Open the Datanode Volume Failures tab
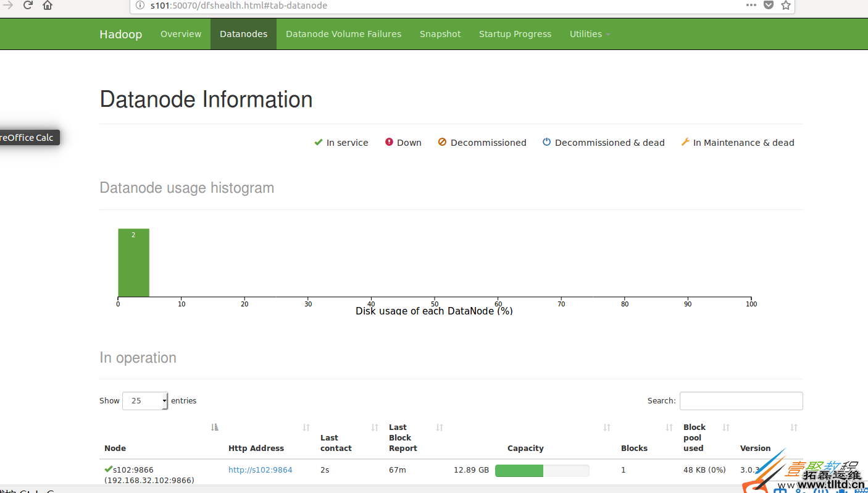The height and width of the screenshot is (493, 868). [x=343, y=34]
